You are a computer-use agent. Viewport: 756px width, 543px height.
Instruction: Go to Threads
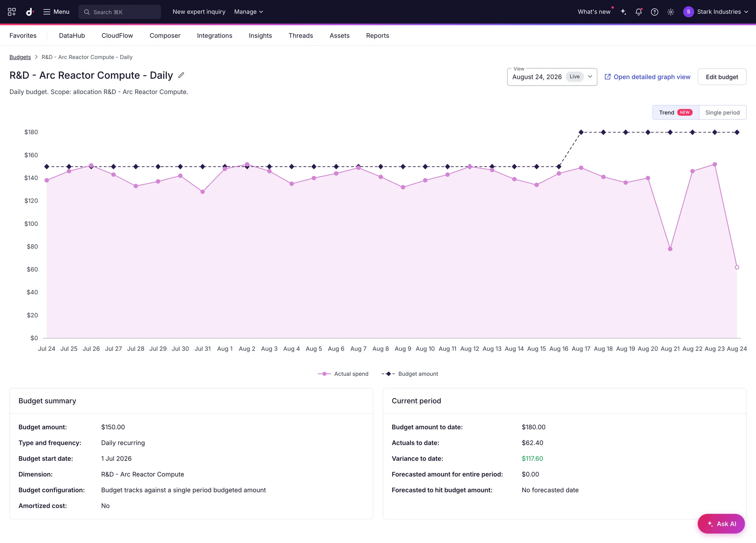click(301, 35)
